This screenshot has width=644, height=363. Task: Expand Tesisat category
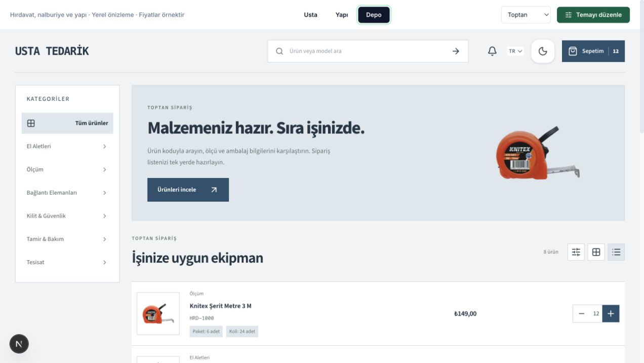click(x=67, y=262)
